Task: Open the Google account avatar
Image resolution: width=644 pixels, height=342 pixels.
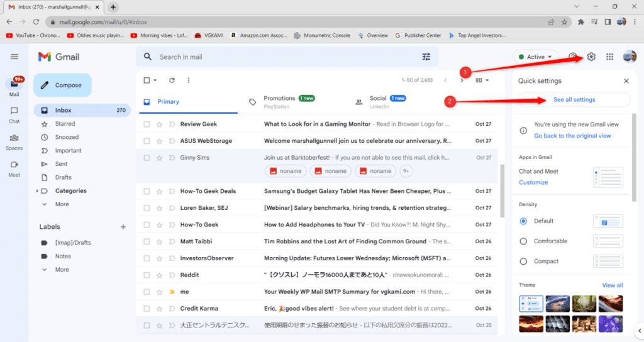Action: 629,57
